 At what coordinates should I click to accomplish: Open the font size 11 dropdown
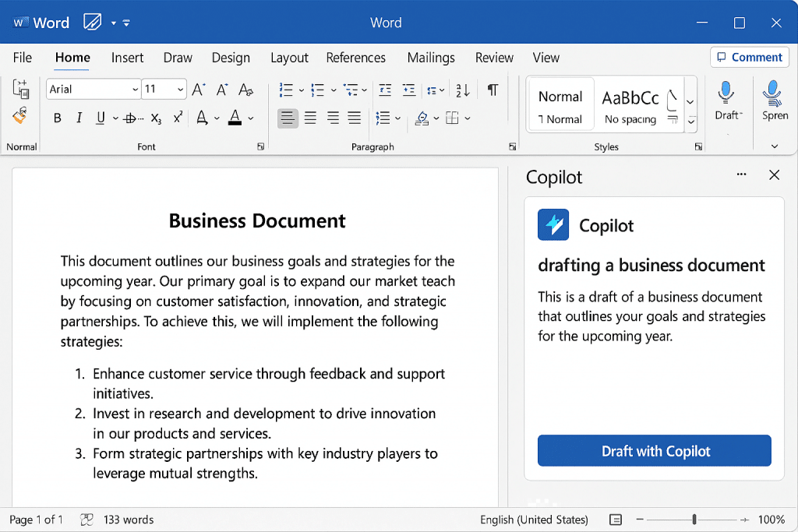click(180, 90)
